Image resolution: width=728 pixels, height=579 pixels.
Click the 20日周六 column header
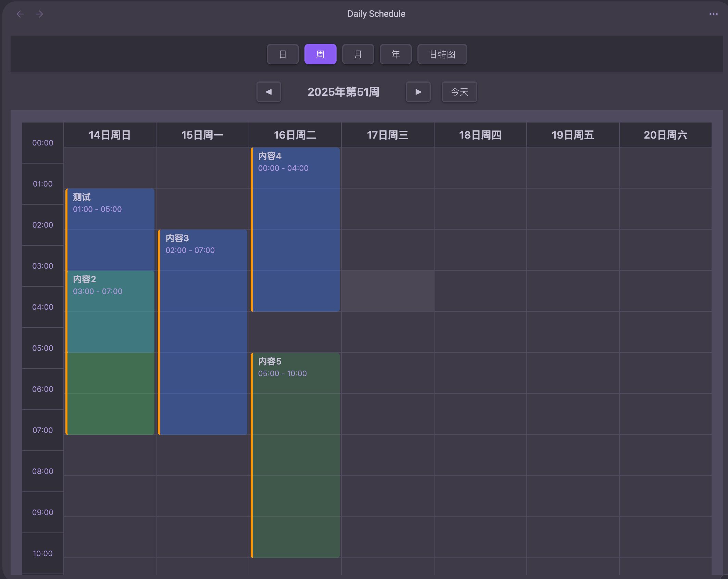(665, 135)
